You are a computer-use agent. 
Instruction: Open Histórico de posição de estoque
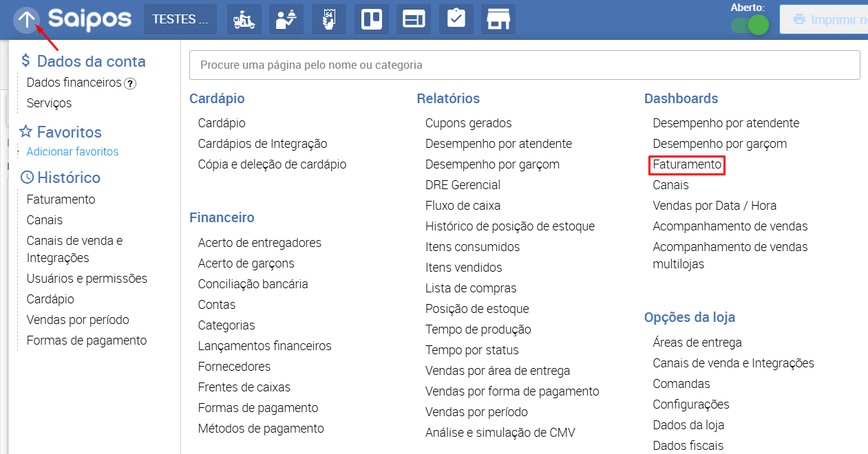(510, 226)
